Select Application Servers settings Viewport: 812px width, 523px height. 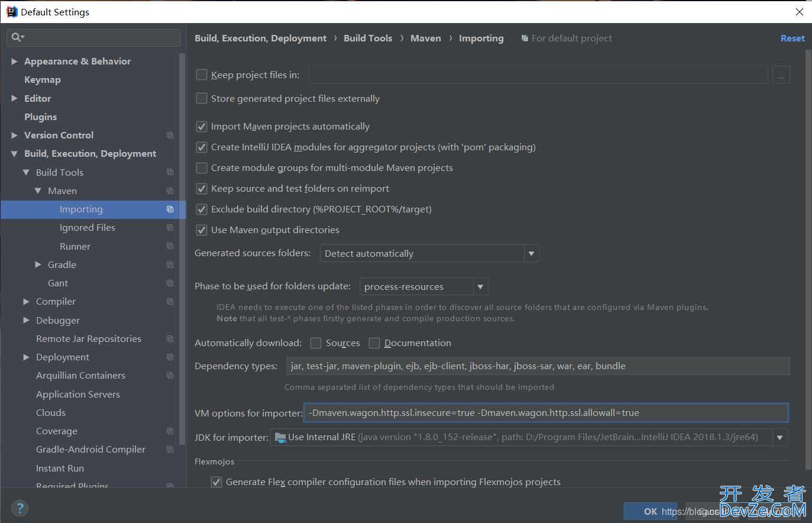point(78,395)
